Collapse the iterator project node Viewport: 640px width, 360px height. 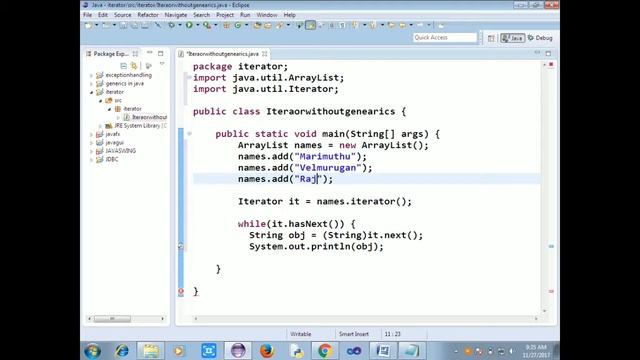(91, 92)
